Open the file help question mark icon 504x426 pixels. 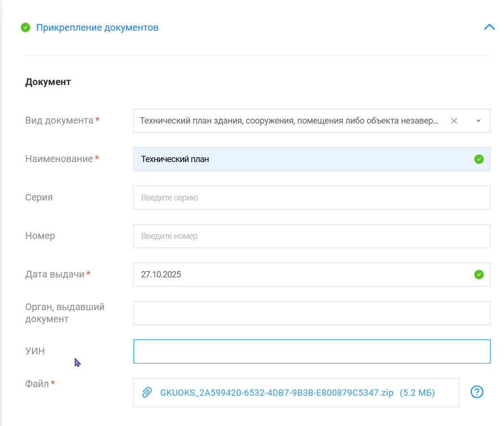tap(477, 392)
